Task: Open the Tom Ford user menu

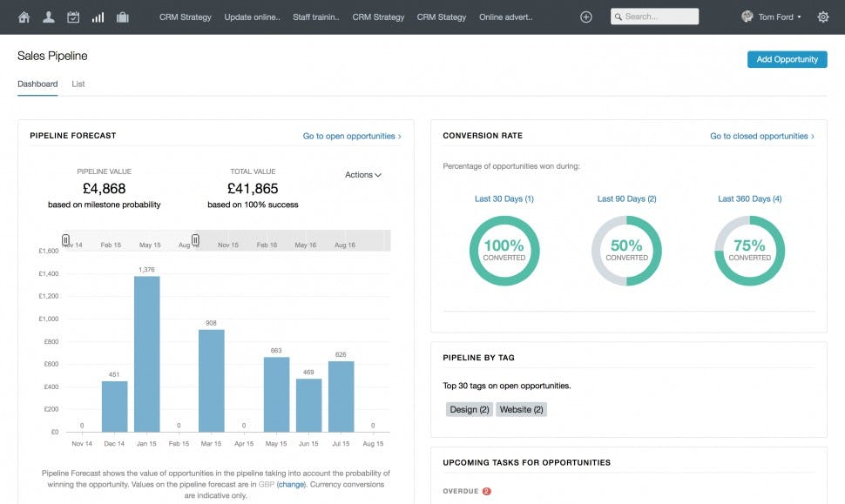Action: tap(780, 17)
